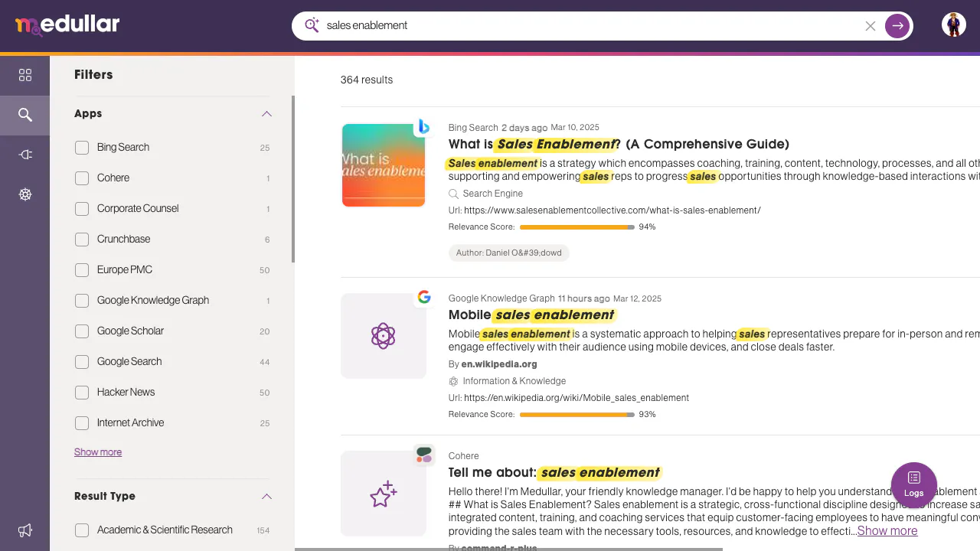Click the Cohere badge on third result
The width and height of the screenshot is (980, 551).
click(424, 455)
